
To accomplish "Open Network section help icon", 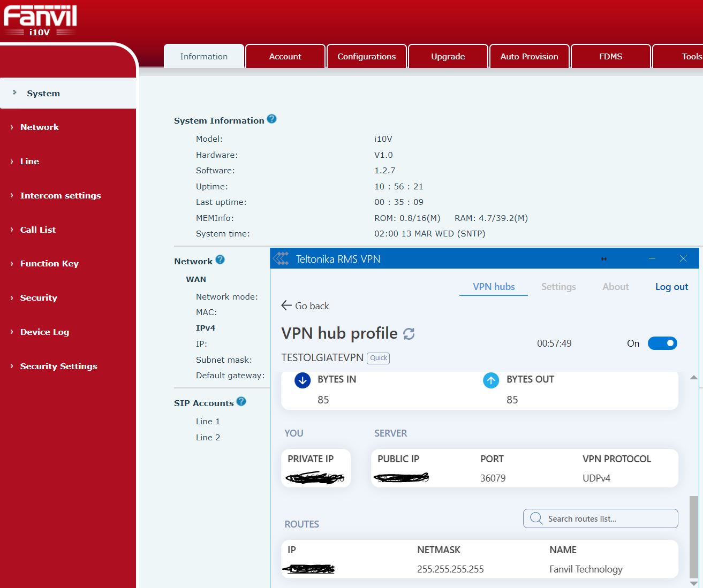I will [x=220, y=260].
